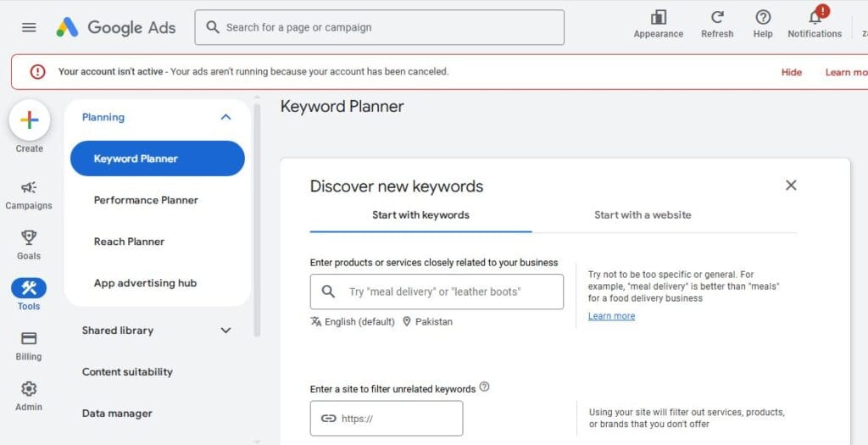This screenshot has width=868, height=445.
Task: Click the Create plus button
Action: [x=30, y=120]
